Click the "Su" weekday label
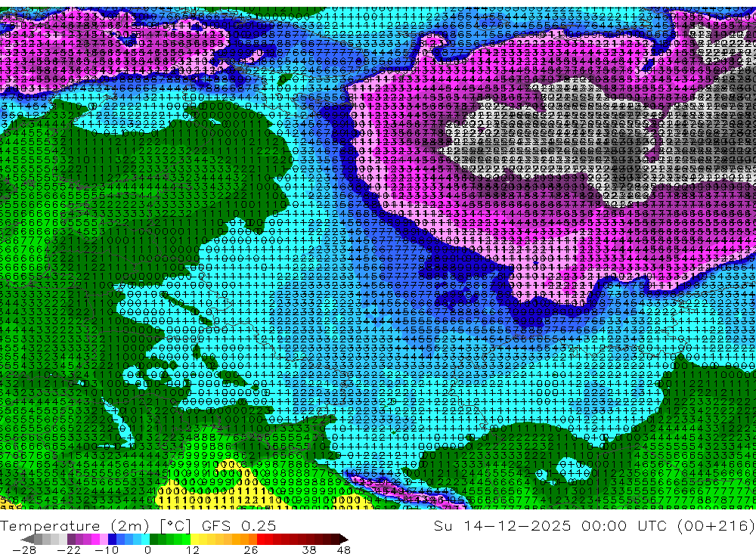Viewport: 756px width, 554px height. (444, 525)
